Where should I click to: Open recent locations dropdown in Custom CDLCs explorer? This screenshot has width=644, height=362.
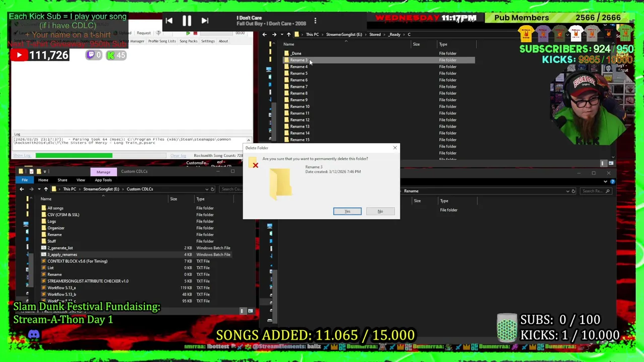tap(39, 189)
